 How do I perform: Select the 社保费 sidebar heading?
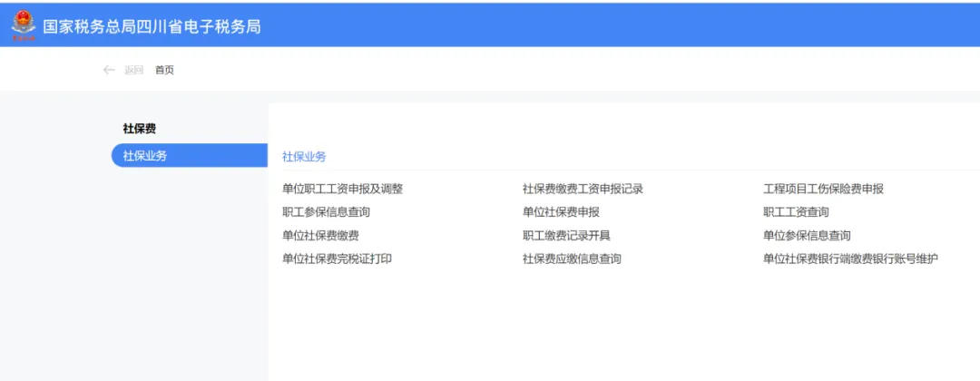click(x=140, y=129)
